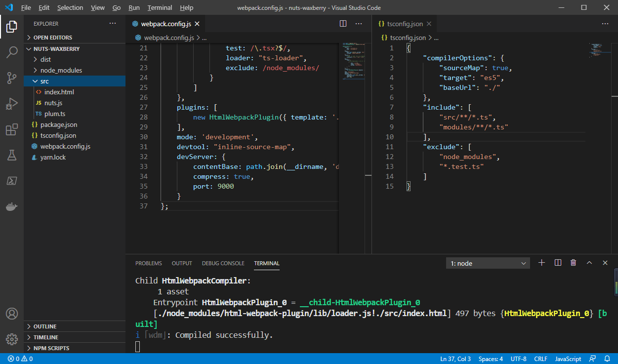618x364 pixels.
Task: Open the Source Control view
Action: 12,78
